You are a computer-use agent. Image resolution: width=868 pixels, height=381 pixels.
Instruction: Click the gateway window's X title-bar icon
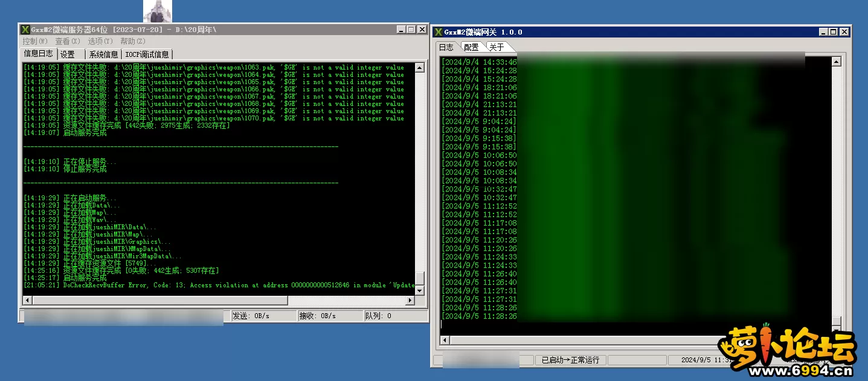coord(439,31)
